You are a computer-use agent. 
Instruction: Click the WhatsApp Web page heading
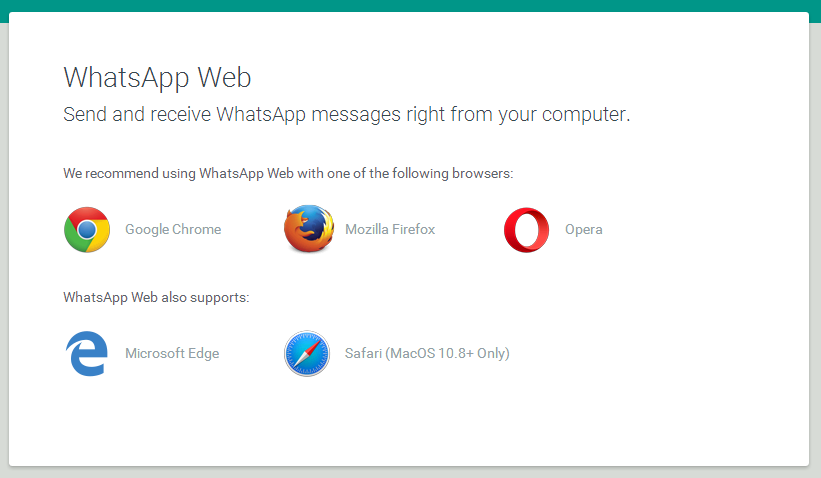157,77
